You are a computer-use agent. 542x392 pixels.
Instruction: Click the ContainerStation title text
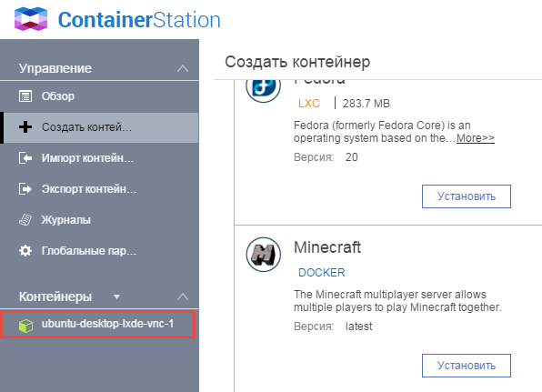point(139,20)
